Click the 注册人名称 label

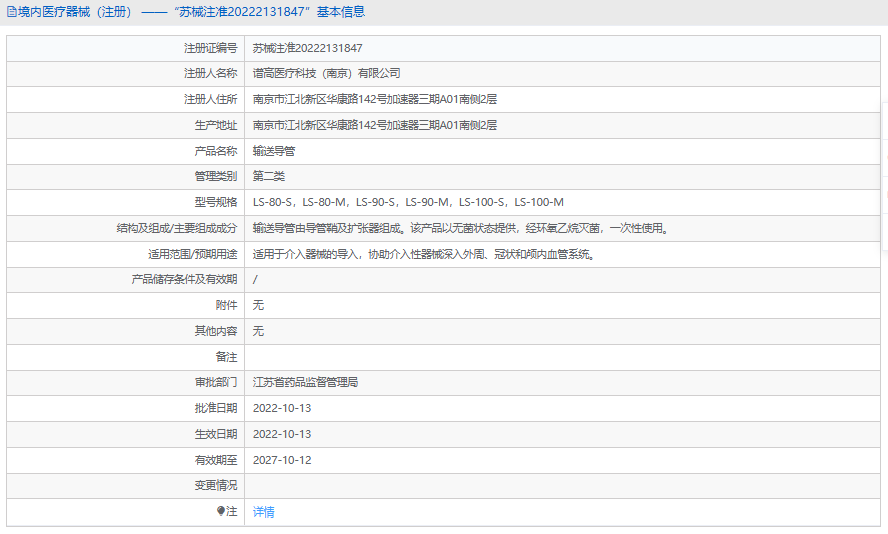[x=210, y=73]
